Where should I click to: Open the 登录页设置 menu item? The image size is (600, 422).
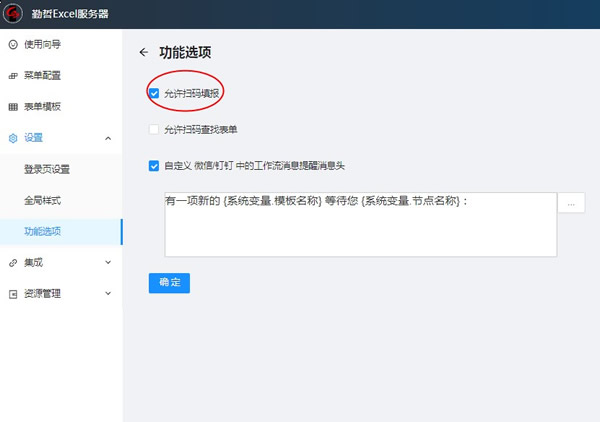pyautogui.click(x=46, y=169)
